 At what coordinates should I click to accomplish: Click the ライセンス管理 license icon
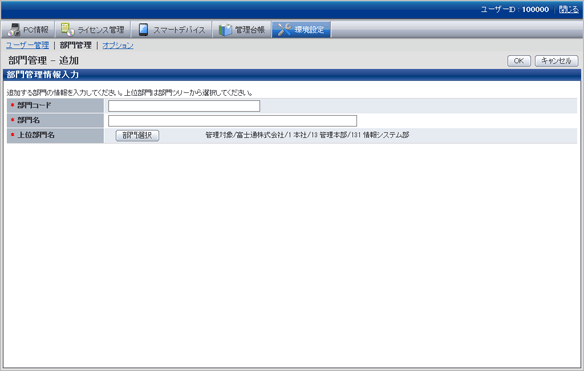67,29
